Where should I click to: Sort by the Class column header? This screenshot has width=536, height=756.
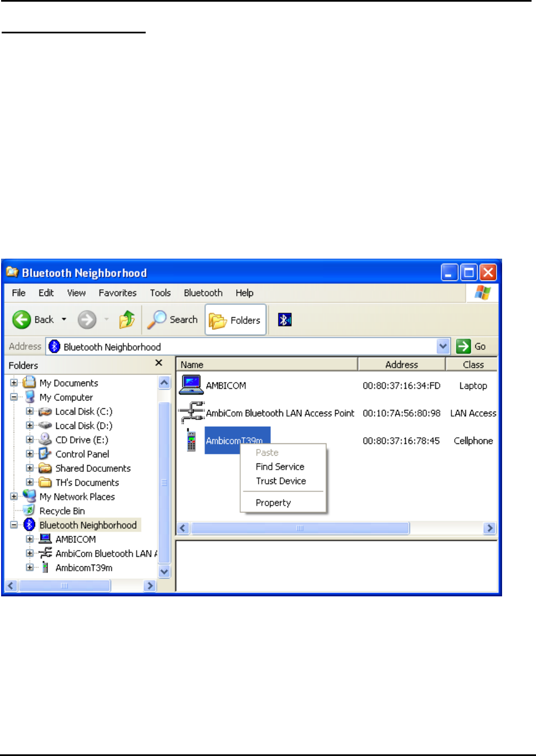tap(472, 364)
